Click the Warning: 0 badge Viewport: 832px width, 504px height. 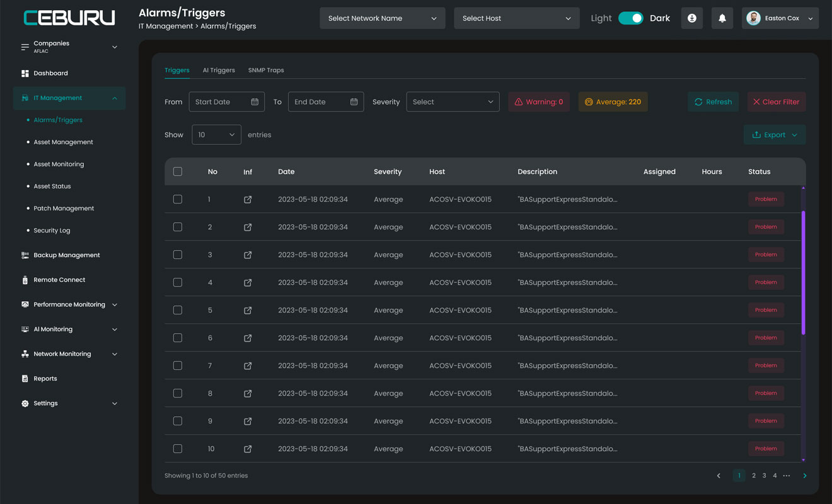pyautogui.click(x=539, y=101)
